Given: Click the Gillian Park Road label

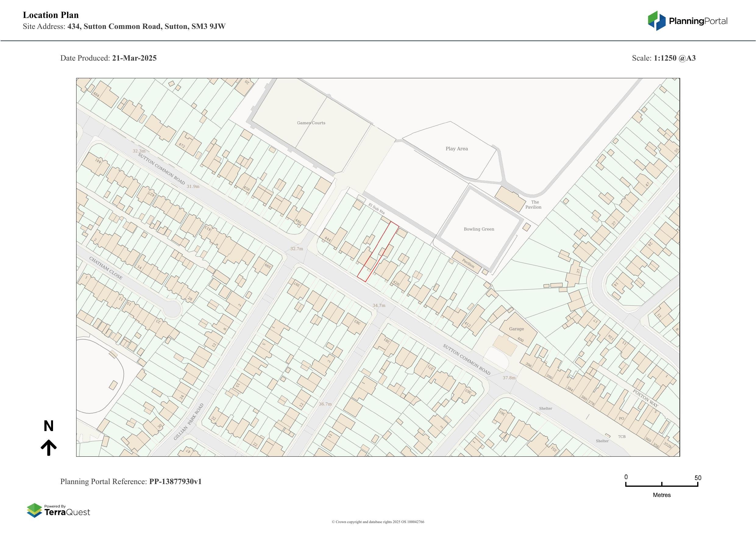Looking at the screenshot, I should click(189, 423).
